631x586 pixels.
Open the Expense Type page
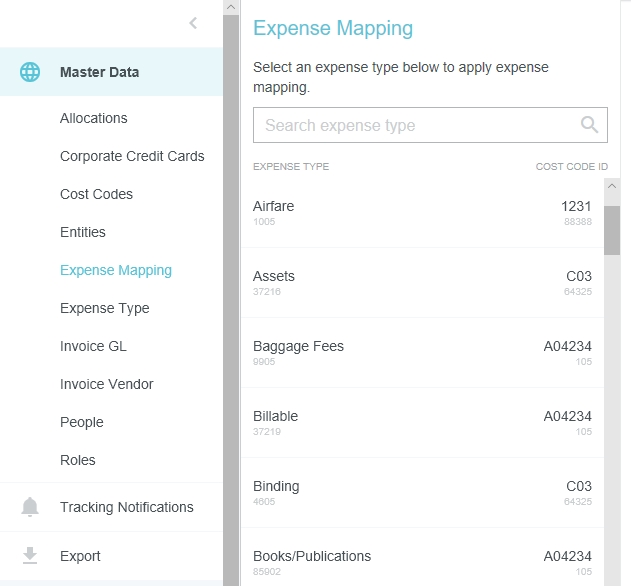click(x=104, y=308)
